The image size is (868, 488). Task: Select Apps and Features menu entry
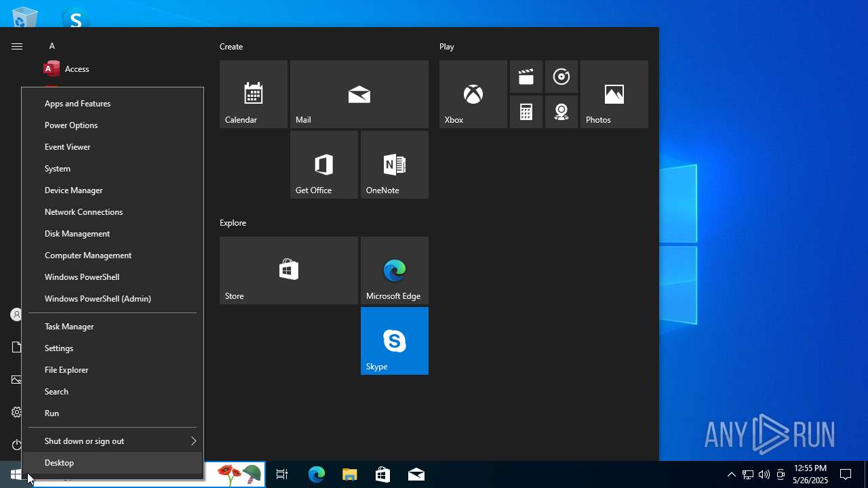pyautogui.click(x=113, y=104)
